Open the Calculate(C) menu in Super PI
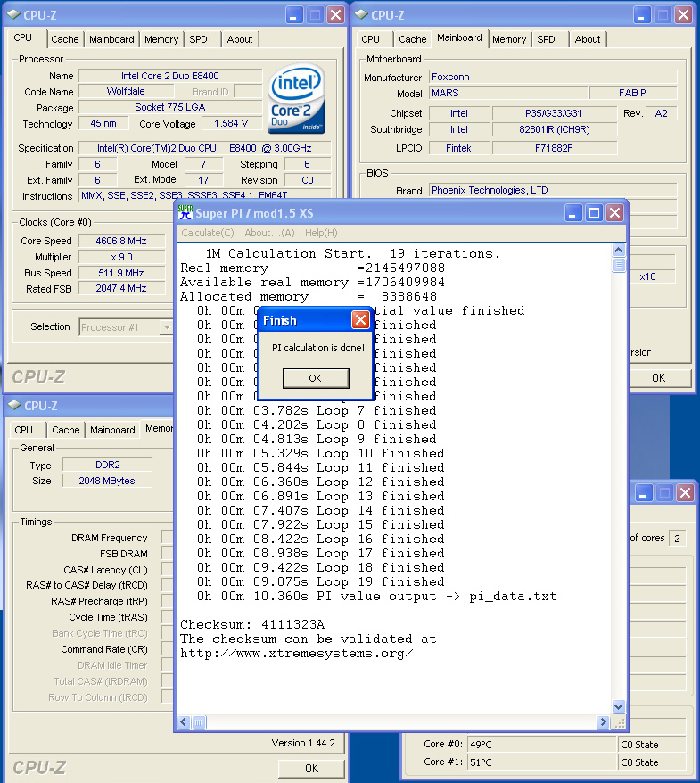 point(208,233)
